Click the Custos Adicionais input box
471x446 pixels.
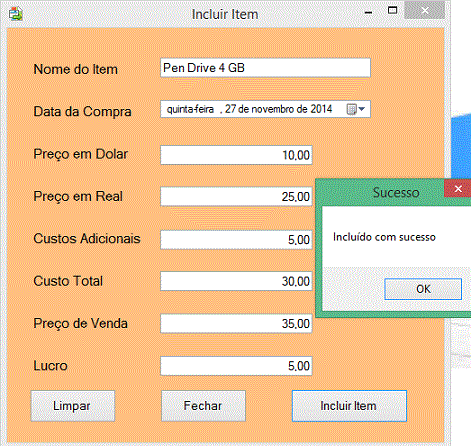click(236, 239)
